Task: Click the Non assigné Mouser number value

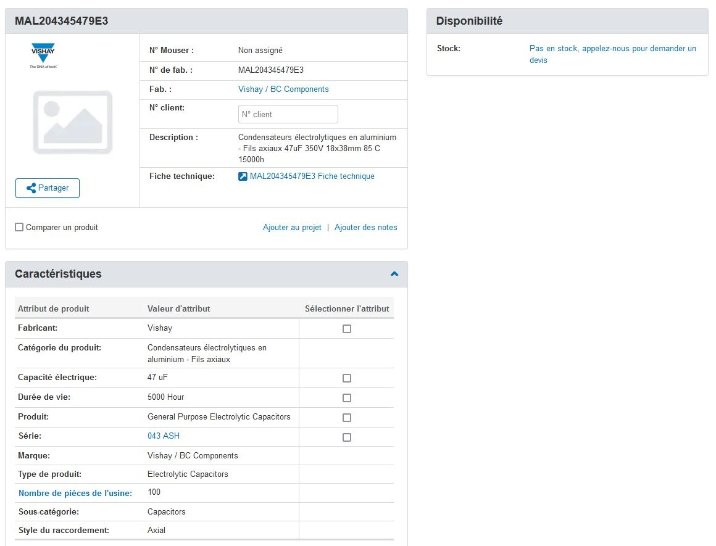Action: pos(260,50)
